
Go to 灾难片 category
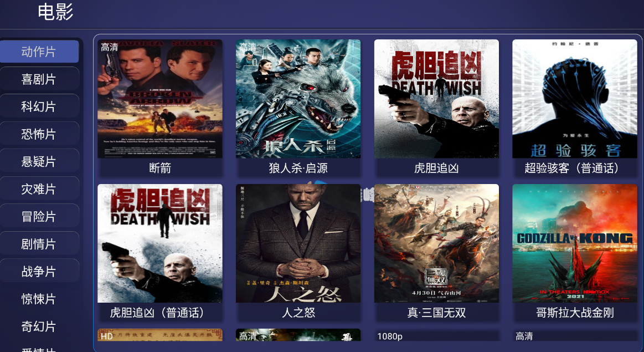[39, 189]
